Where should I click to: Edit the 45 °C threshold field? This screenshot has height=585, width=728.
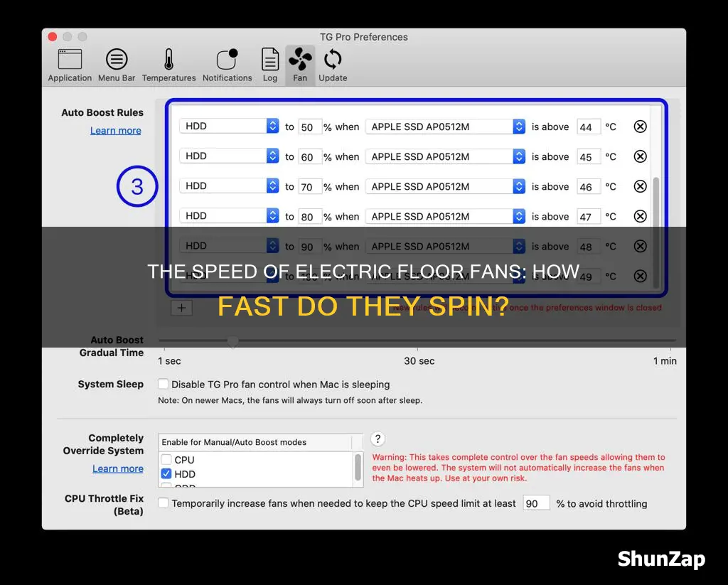pos(588,157)
